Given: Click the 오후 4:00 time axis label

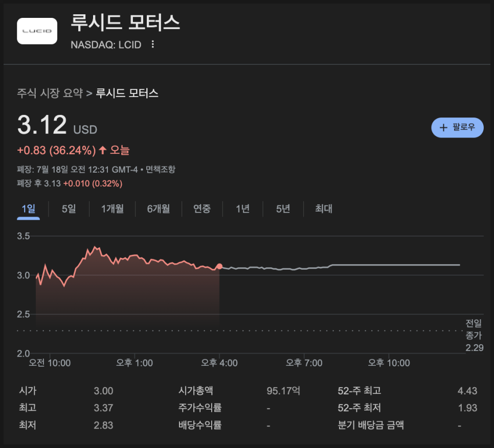Looking at the screenshot, I should tap(219, 363).
